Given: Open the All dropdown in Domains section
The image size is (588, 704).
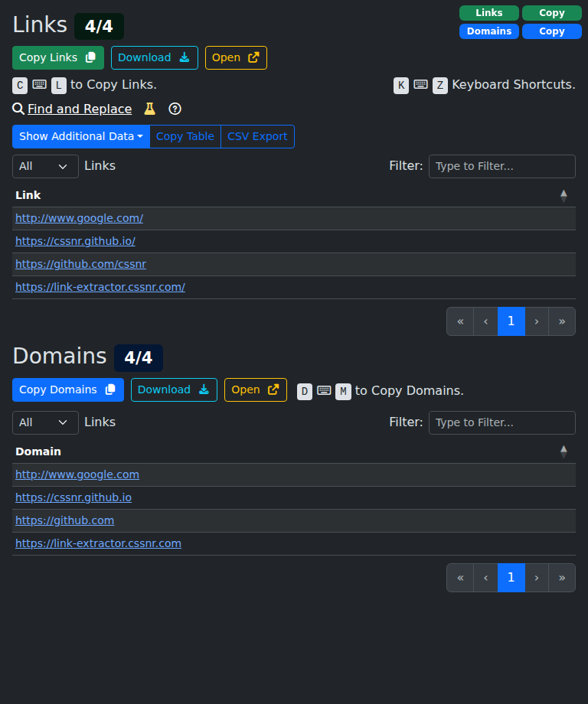Looking at the screenshot, I should point(45,422).
